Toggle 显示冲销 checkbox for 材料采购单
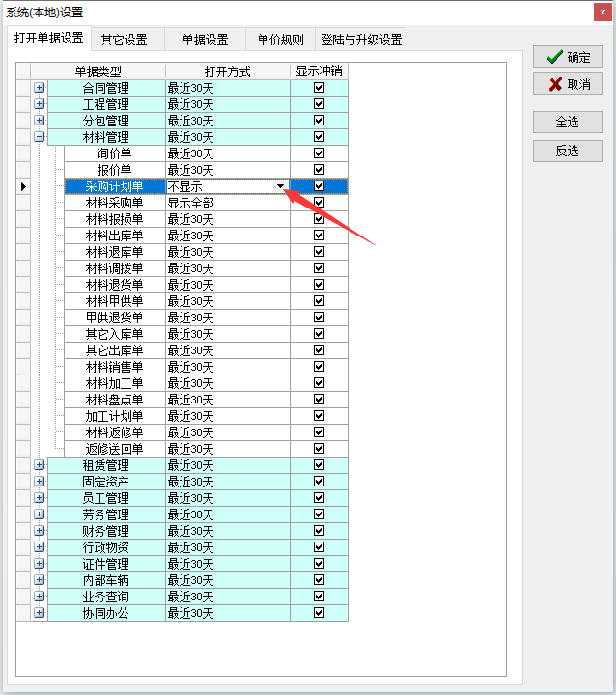 tap(319, 203)
